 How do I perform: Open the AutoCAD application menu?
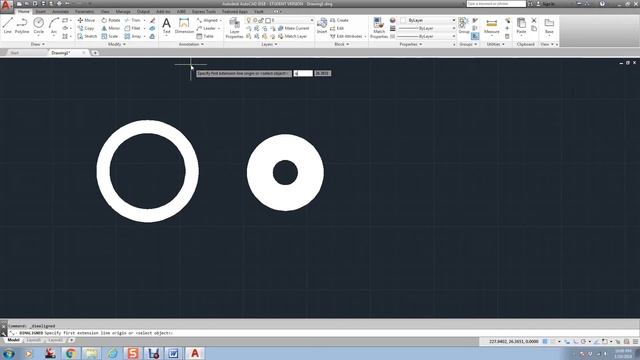point(6,5)
